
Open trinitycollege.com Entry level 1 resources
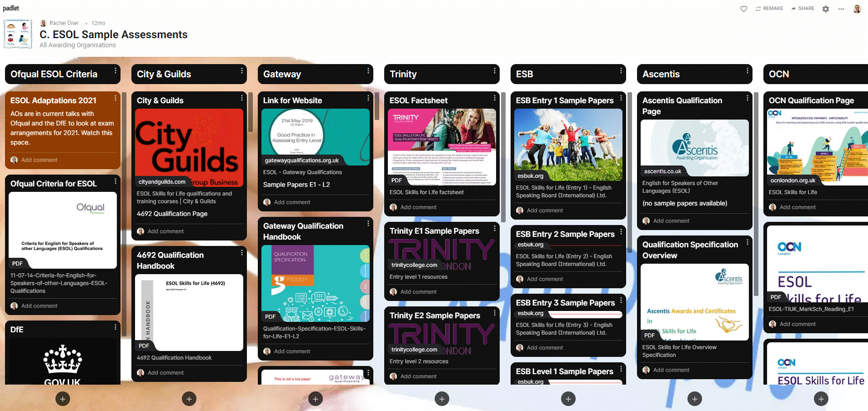point(442,256)
